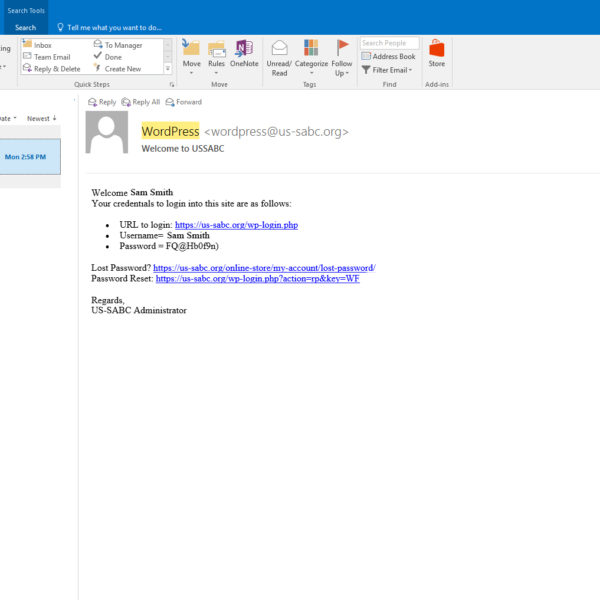This screenshot has height=600, width=600.
Task: Toggle Unread/Read status of message
Action: point(279,57)
